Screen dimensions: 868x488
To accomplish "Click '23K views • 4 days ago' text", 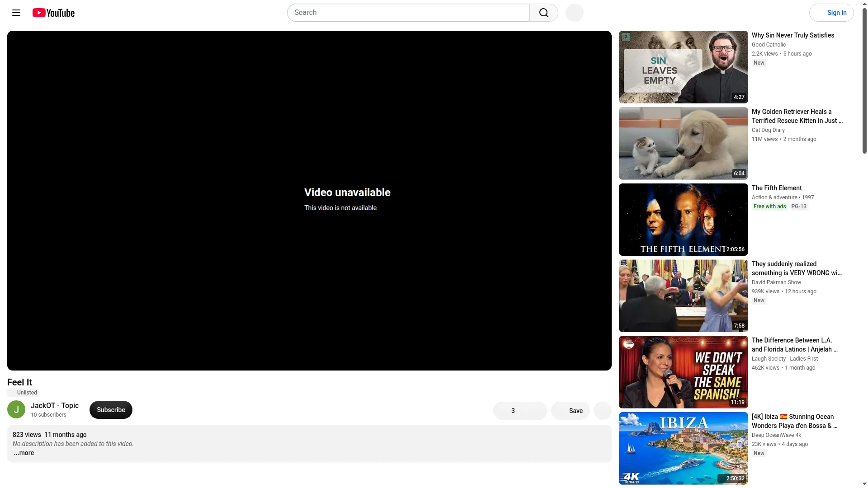I will (780, 444).
